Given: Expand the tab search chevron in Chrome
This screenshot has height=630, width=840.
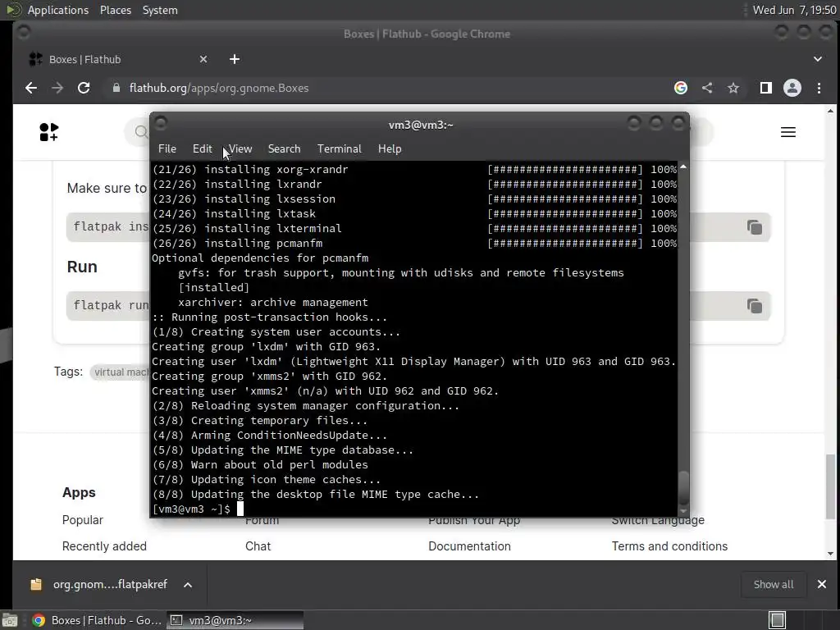Looking at the screenshot, I should [818, 59].
